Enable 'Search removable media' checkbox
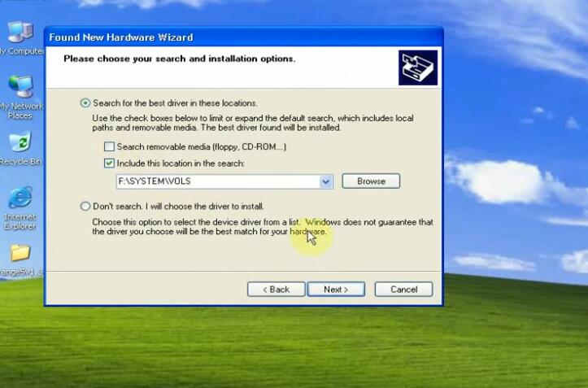 coord(109,146)
